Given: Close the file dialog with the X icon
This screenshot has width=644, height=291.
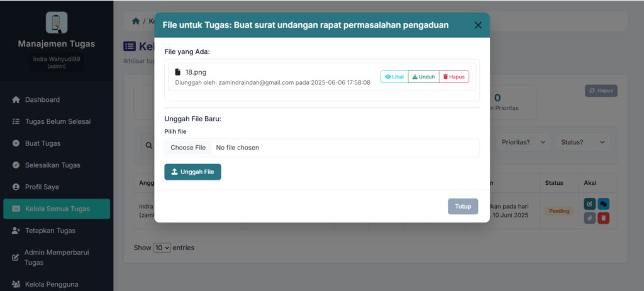Looking at the screenshot, I should point(477,25).
